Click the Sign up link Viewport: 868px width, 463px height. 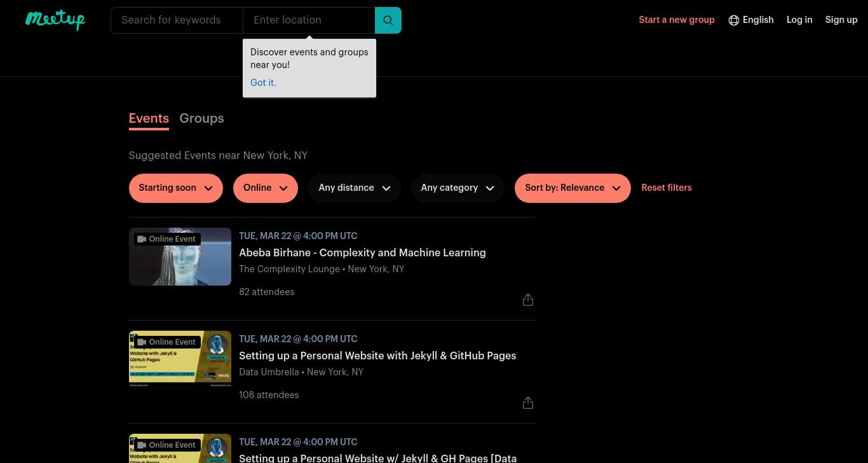[x=841, y=20]
